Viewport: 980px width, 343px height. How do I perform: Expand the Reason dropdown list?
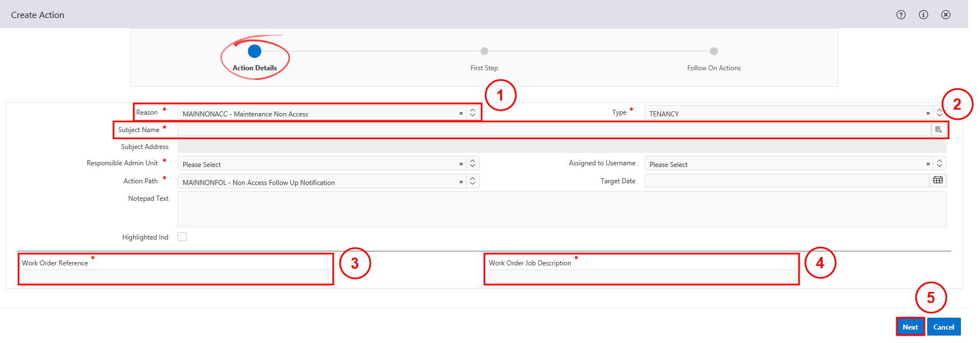[x=473, y=113]
